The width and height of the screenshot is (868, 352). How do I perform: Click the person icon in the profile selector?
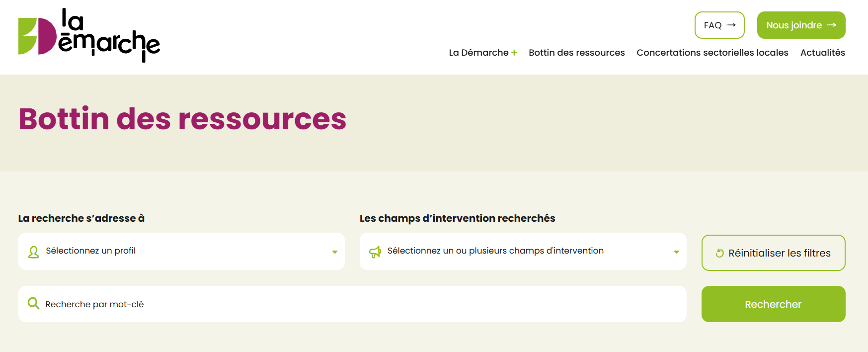click(33, 252)
